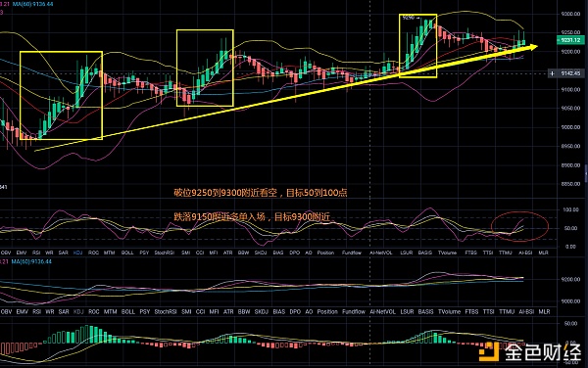Select AI-BSI in the indicator row under the KDJ panel

pyautogui.click(x=525, y=253)
